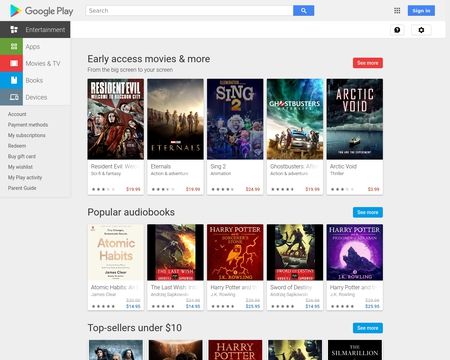Select the Devices menu label
Viewport: 450px width, 360px height.
[x=36, y=97]
